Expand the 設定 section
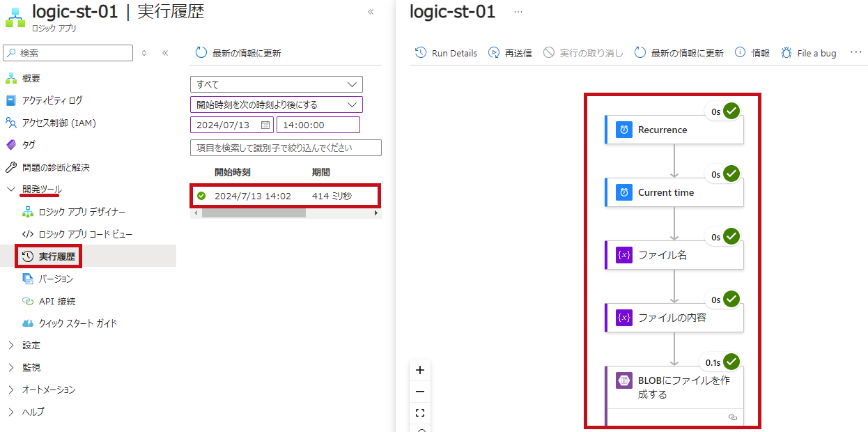The width and height of the screenshot is (868, 432). point(10,345)
